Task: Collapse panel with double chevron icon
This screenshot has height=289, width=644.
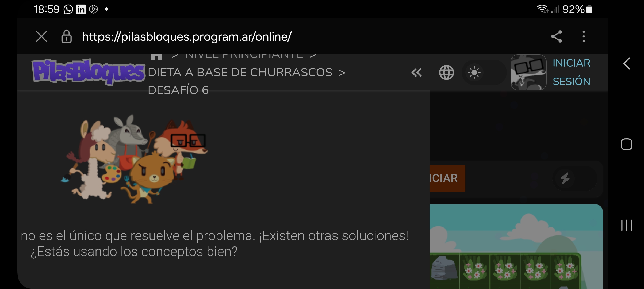Action: 417,73
